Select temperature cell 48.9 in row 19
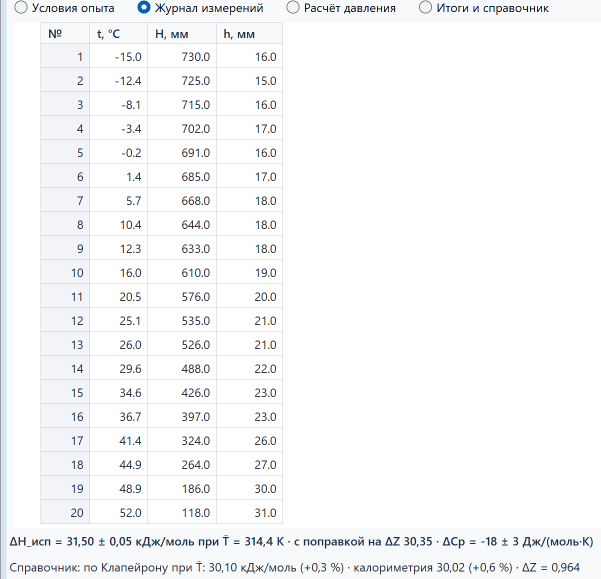The height and width of the screenshot is (579, 601). point(118,488)
